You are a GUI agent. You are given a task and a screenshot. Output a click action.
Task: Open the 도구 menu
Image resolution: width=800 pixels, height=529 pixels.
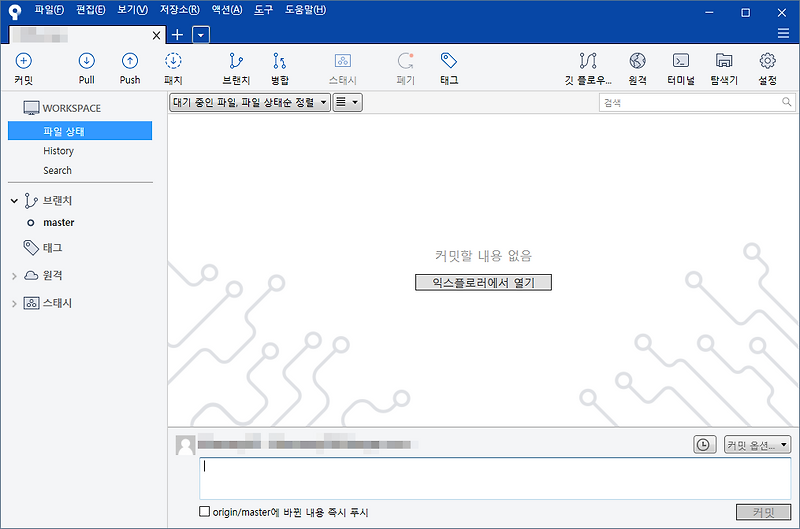coord(264,10)
